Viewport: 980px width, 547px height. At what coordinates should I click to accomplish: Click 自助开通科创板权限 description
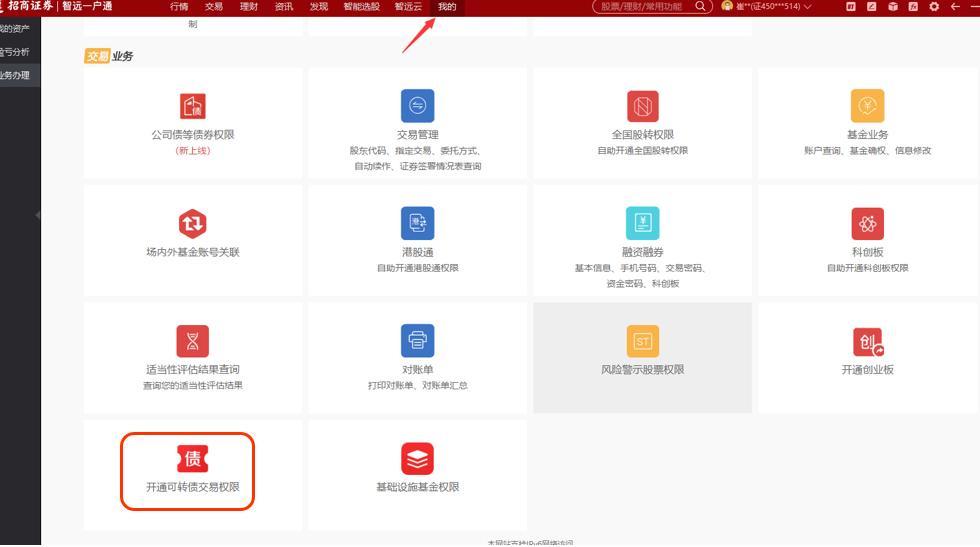click(x=868, y=268)
